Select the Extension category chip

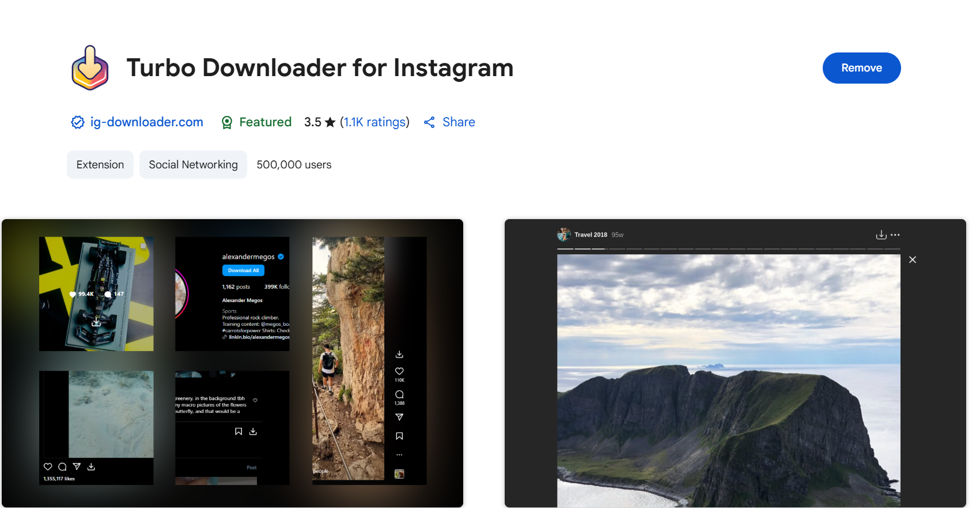pos(100,165)
